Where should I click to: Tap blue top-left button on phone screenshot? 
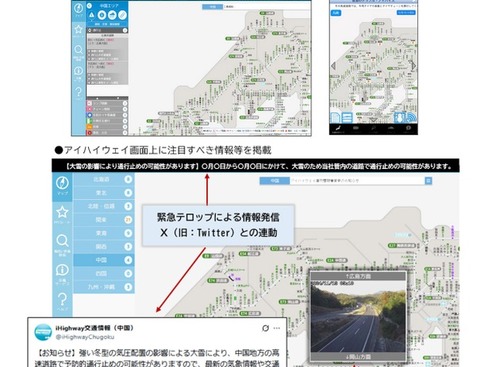click(336, 13)
